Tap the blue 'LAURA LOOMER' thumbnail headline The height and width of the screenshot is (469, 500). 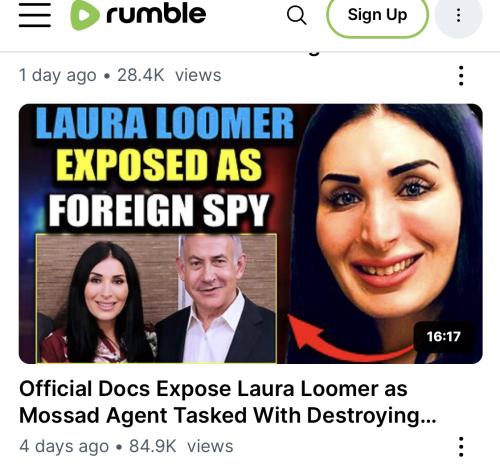[x=165, y=123]
